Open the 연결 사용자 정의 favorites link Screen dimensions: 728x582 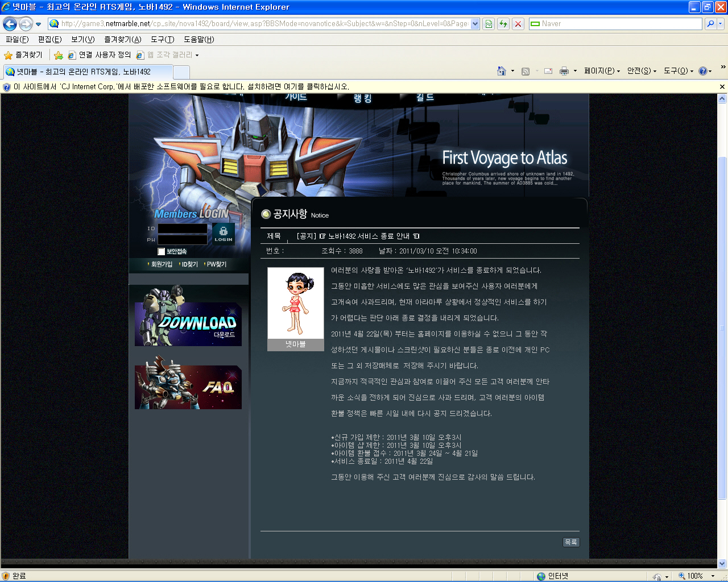pos(100,55)
